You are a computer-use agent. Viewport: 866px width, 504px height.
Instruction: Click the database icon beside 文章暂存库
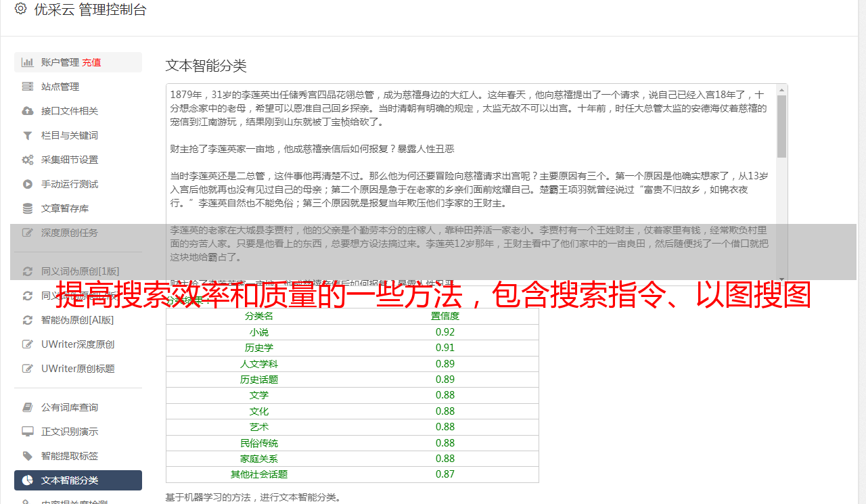tap(28, 208)
